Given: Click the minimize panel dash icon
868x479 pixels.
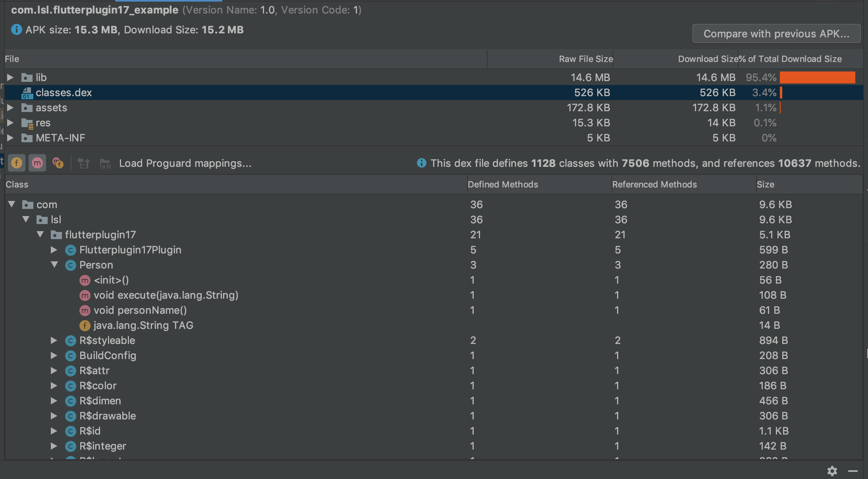Looking at the screenshot, I should pos(853,471).
